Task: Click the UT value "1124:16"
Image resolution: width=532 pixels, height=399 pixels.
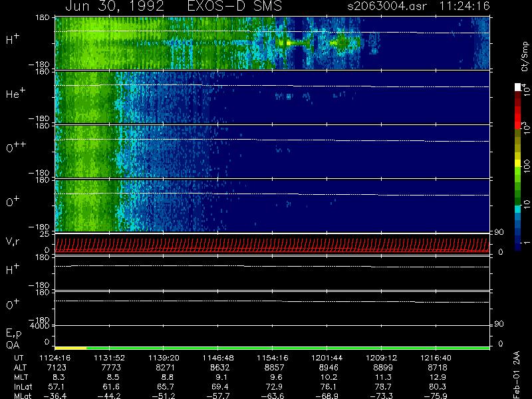Action: 55,358
